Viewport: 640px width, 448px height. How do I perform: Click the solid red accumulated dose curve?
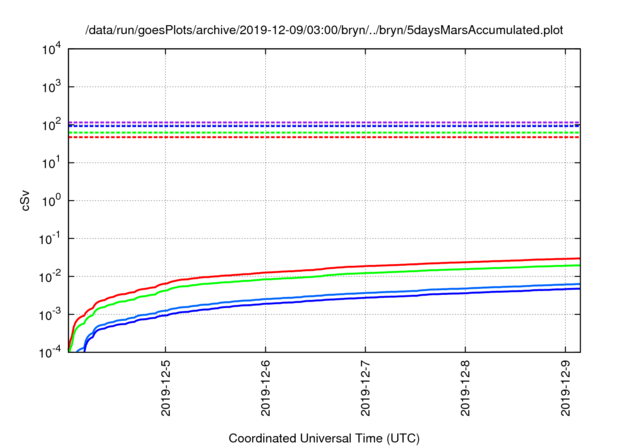point(400,265)
